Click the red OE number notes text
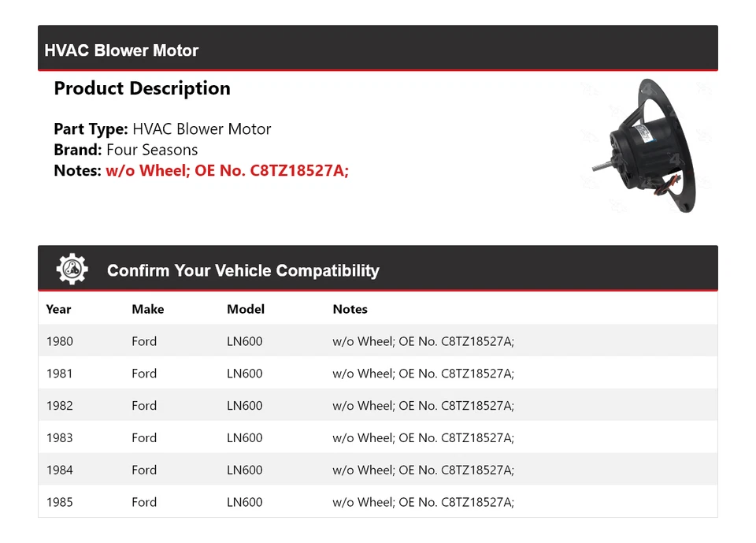This screenshot has height=543, width=756. (x=227, y=170)
